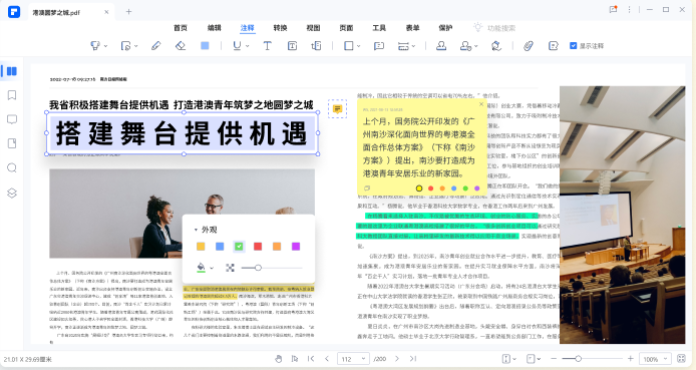Pick the blue note color dot

[x=454, y=189]
